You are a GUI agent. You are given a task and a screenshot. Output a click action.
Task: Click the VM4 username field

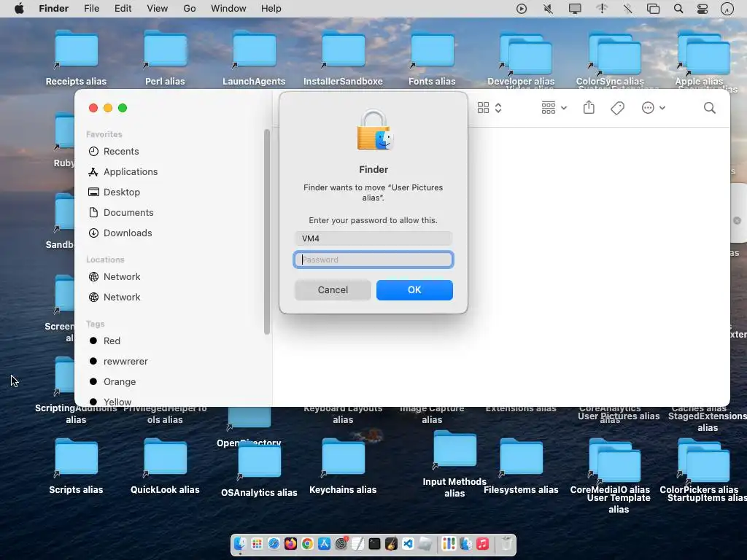tap(373, 238)
